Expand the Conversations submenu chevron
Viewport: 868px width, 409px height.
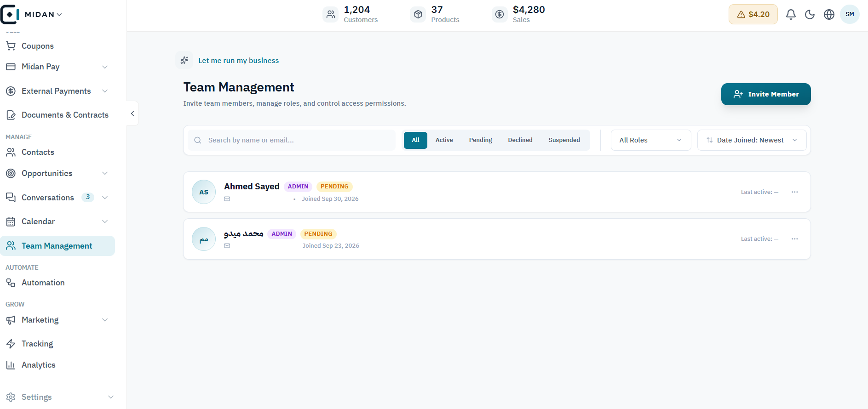[x=105, y=198]
